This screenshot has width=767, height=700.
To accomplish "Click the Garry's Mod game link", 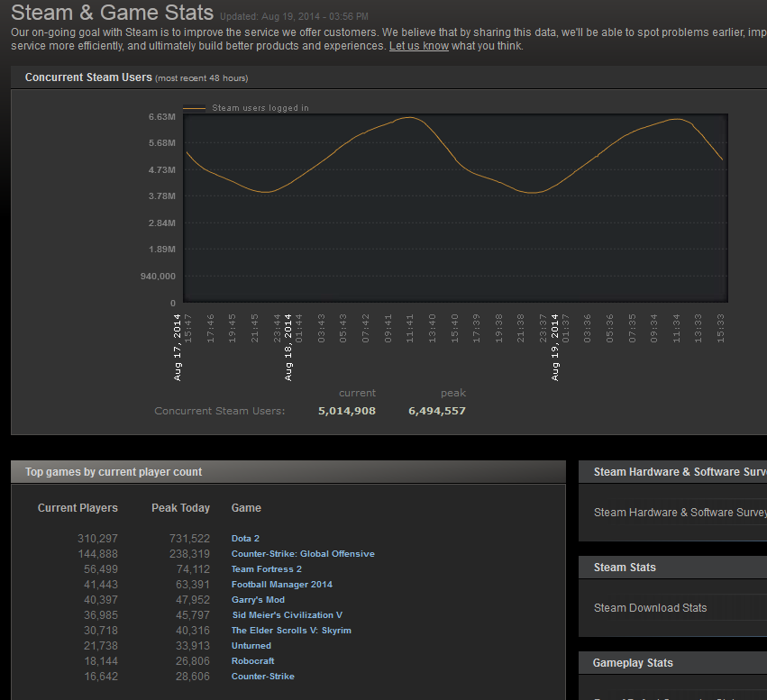I will [x=258, y=600].
